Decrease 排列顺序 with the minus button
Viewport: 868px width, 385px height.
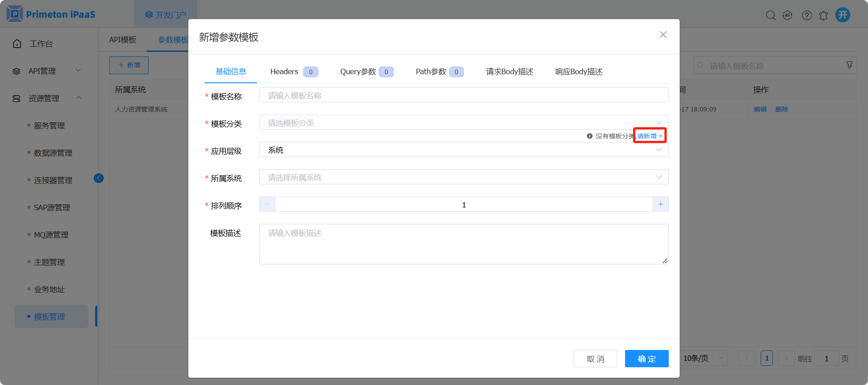point(267,204)
